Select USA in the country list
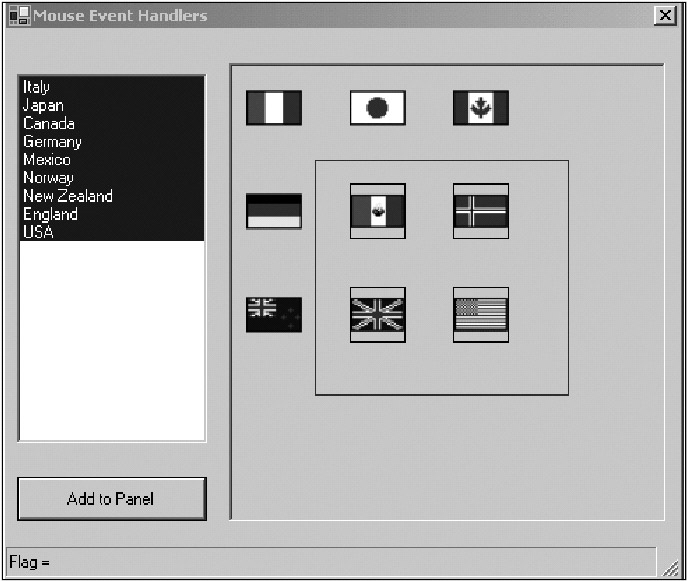Image resolution: width=687 pixels, height=581 pixels. pos(38,232)
